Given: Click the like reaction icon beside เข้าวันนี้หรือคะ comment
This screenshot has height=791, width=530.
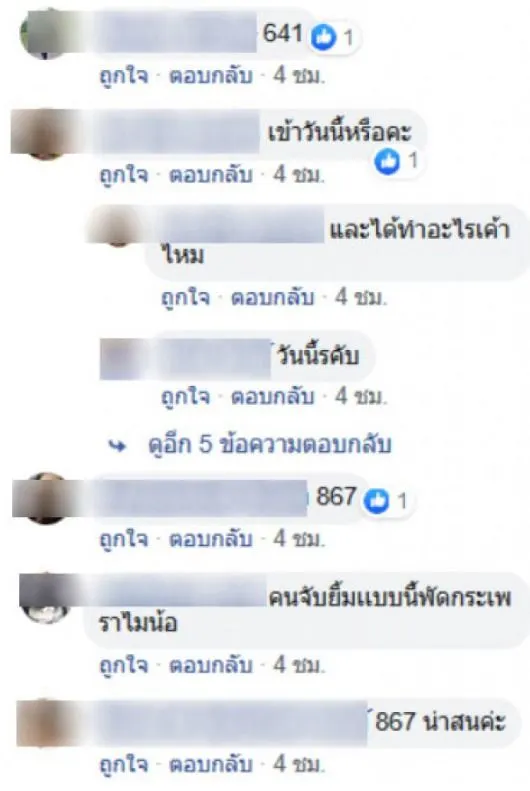Looking at the screenshot, I should [x=387, y=161].
